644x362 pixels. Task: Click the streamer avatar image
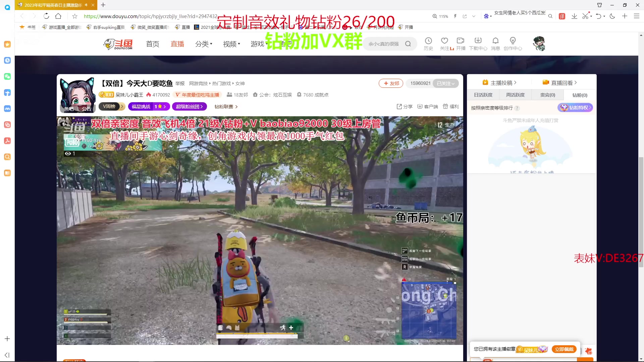click(77, 95)
